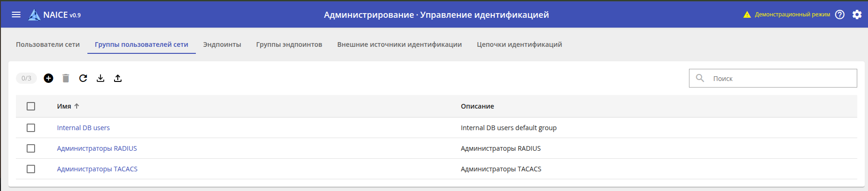This screenshot has width=868, height=191.
Task: Click the upload icon in the toolbar
Action: pos(118,78)
